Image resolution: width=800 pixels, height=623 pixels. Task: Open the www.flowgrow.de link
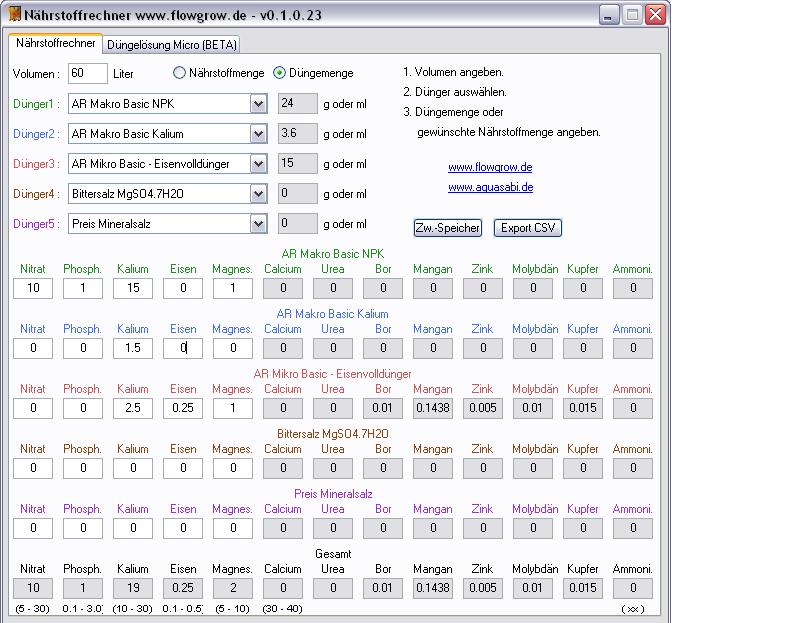click(489, 167)
